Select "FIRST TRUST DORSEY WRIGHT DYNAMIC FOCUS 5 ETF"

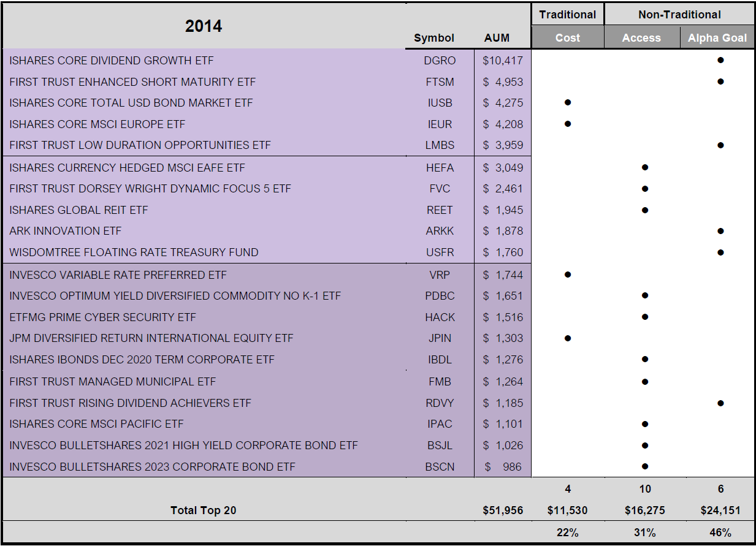point(150,188)
